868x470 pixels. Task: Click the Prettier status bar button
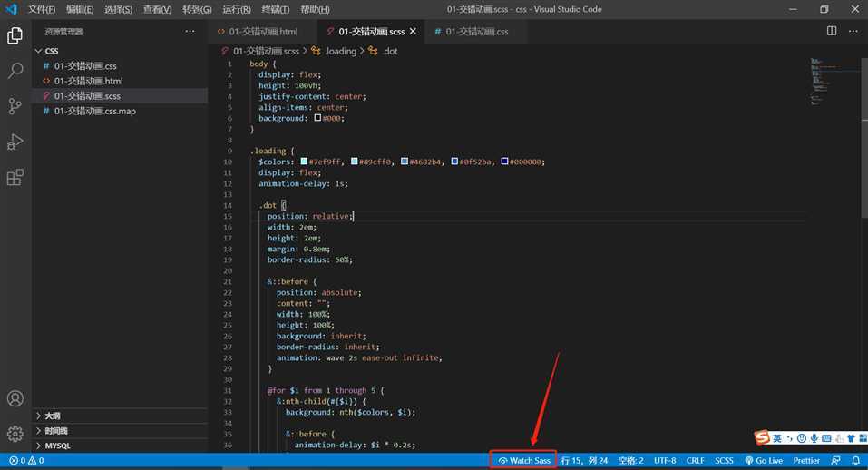(x=806, y=461)
